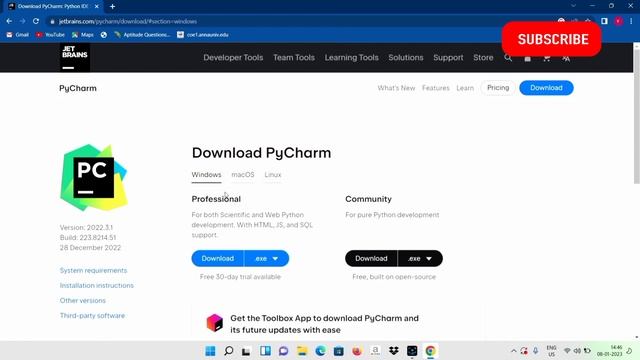Open Support menu

point(448,58)
